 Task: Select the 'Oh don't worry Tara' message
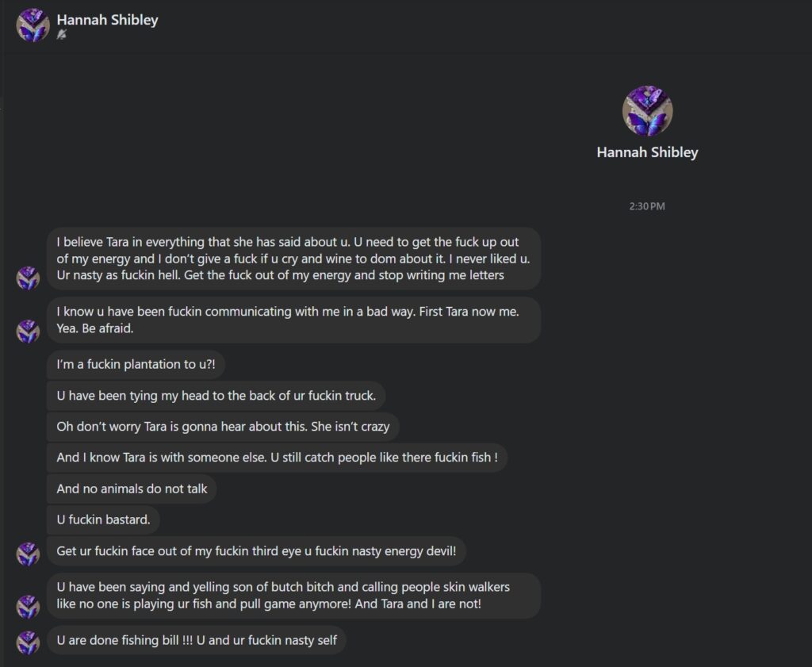223,427
